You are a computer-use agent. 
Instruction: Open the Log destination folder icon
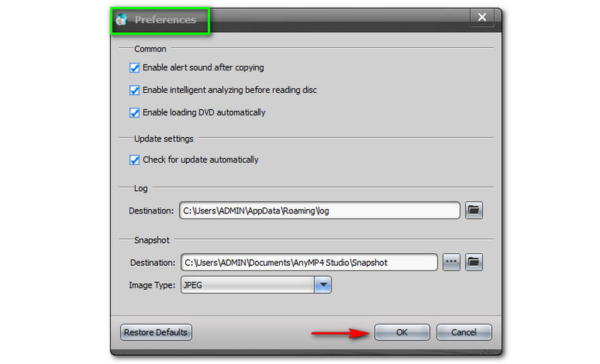point(474,210)
